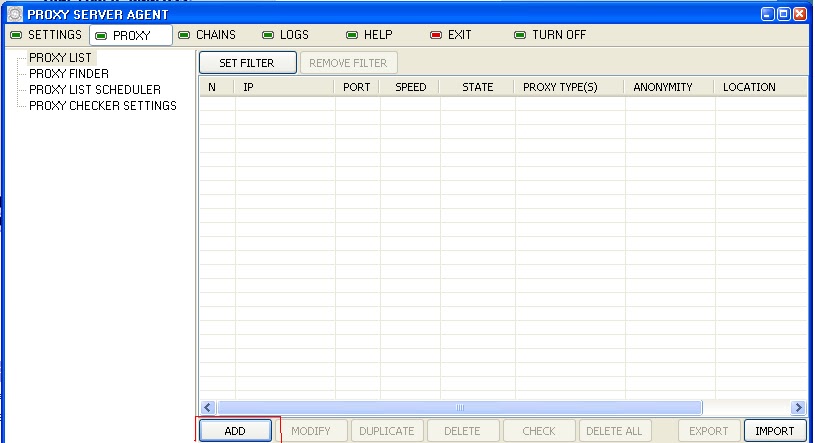Open PROXY FINDER in the tree
The width and height of the screenshot is (815, 443).
[x=69, y=74]
